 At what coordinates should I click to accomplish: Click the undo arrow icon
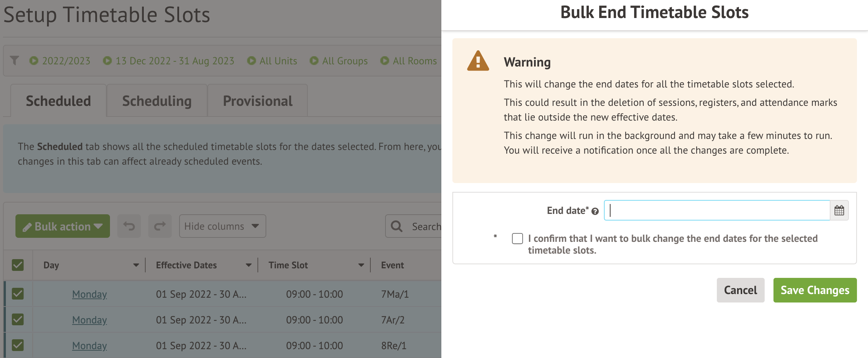pyautogui.click(x=129, y=226)
